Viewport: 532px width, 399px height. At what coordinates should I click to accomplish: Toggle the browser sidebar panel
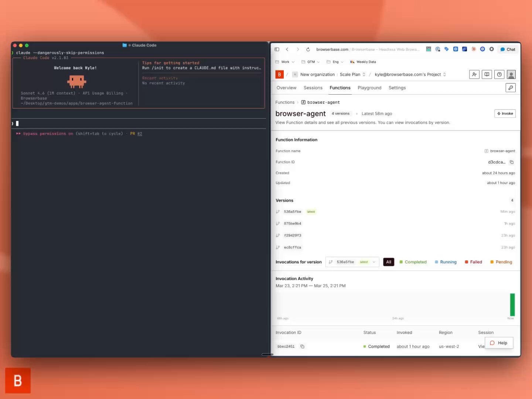pos(277,50)
